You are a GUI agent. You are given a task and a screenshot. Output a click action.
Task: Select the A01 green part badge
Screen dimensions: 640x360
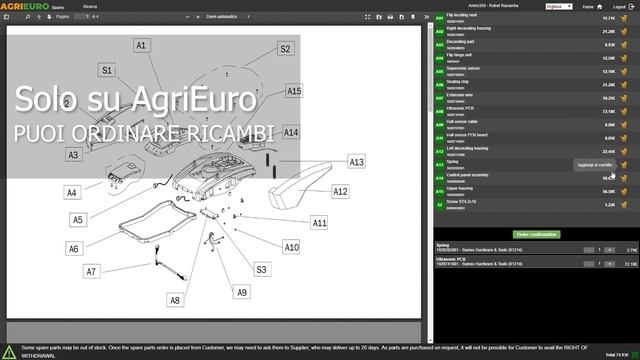pos(440,18)
